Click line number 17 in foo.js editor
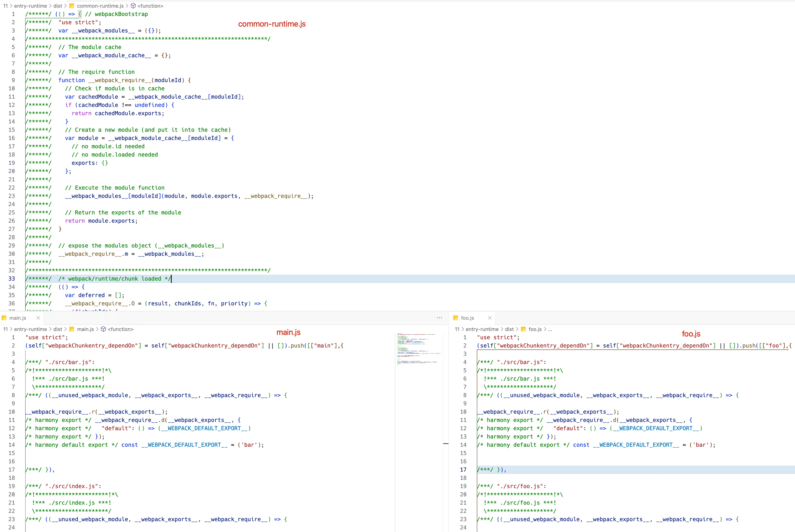795x532 pixels. pyautogui.click(x=463, y=470)
